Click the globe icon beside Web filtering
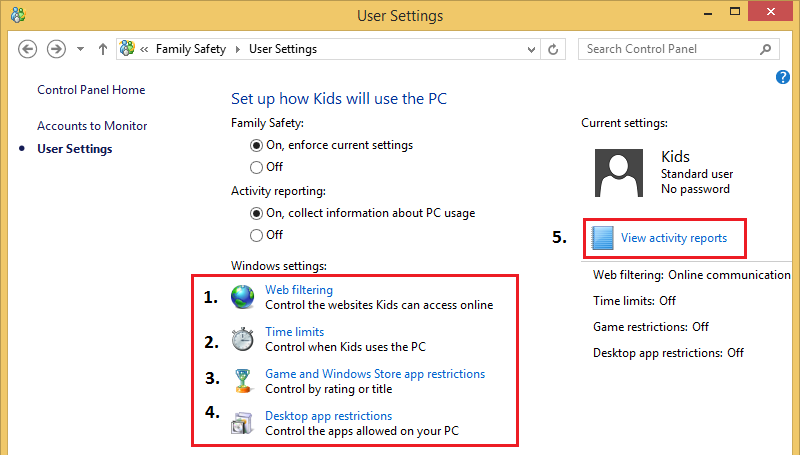 243,297
